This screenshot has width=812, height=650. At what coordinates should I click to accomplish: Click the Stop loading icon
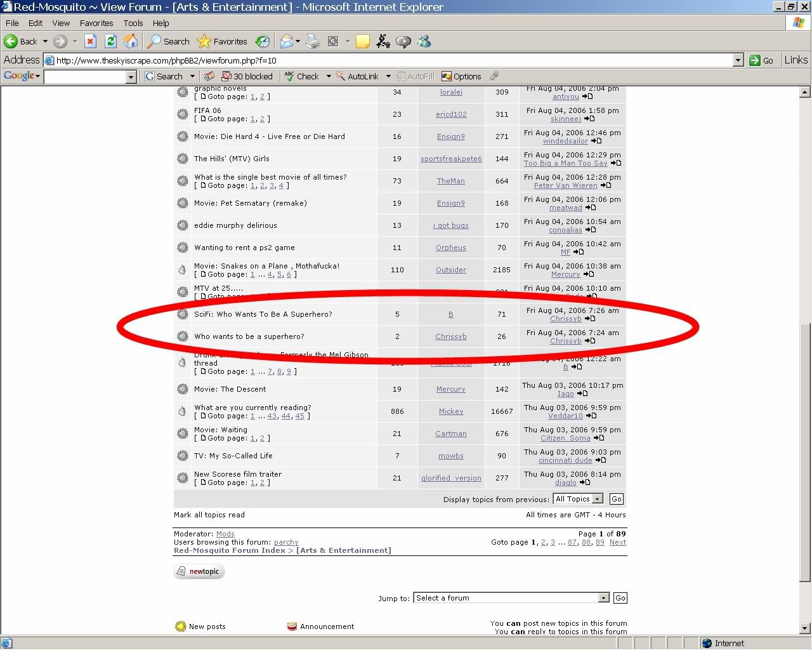coord(90,41)
